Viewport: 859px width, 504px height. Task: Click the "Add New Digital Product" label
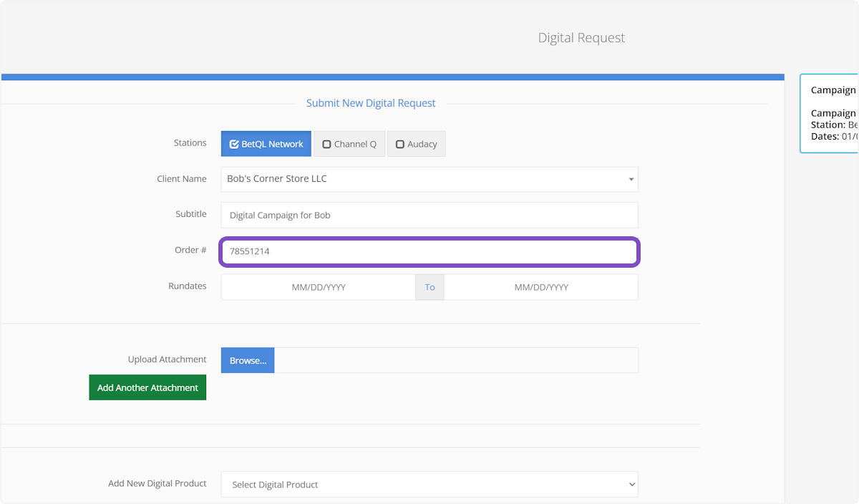coord(157,483)
